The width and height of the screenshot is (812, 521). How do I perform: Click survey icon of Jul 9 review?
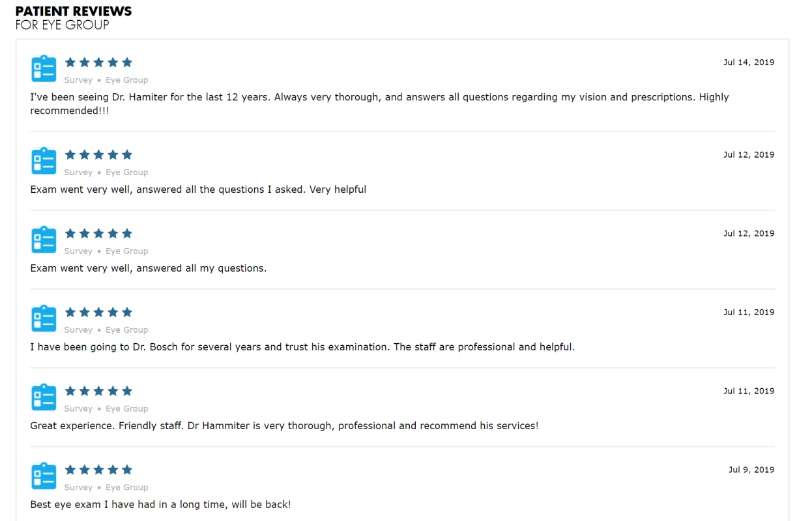(44, 476)
